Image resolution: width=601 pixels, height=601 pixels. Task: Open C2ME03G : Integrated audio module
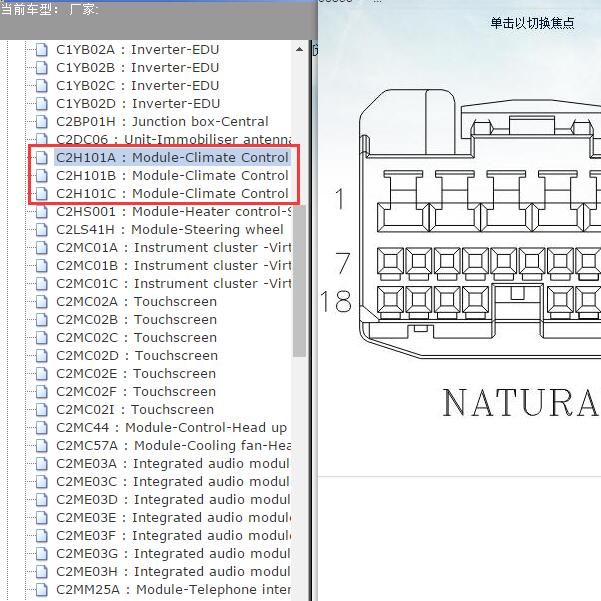tap(173, 554)
